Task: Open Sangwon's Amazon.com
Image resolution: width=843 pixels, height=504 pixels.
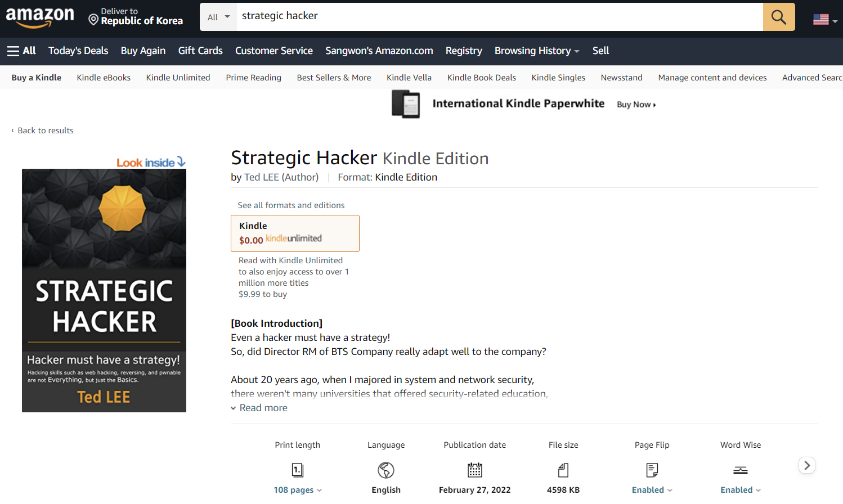Action: click(x=379, y=51)
